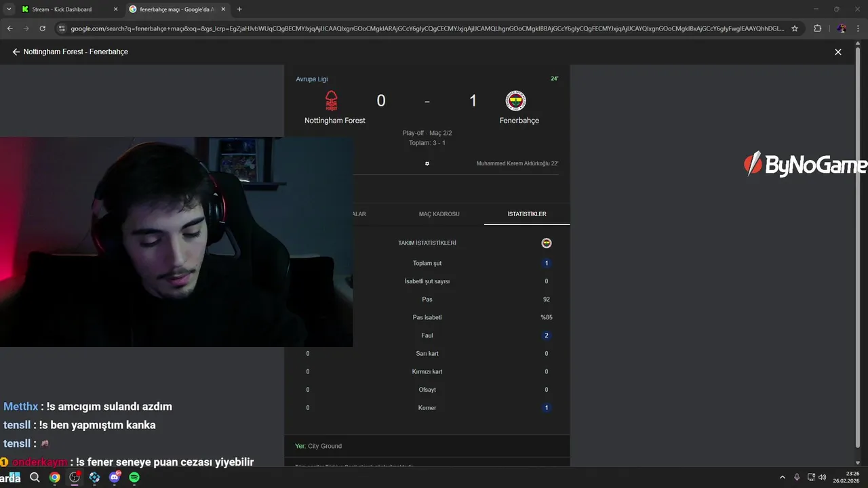The width and height of the screenshot is (868, 488).
Task: Click the Ofsayt stat label
Action: tap(427, 390)
